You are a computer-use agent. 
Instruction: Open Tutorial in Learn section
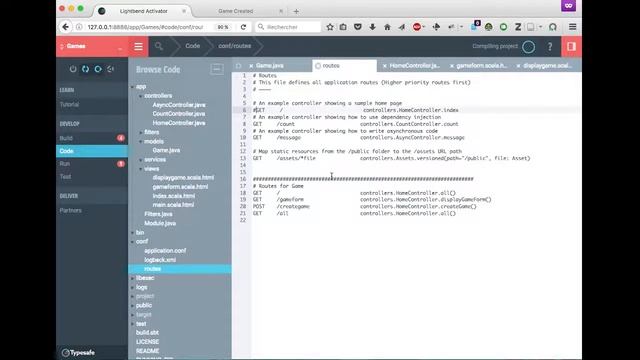point(69,104)
